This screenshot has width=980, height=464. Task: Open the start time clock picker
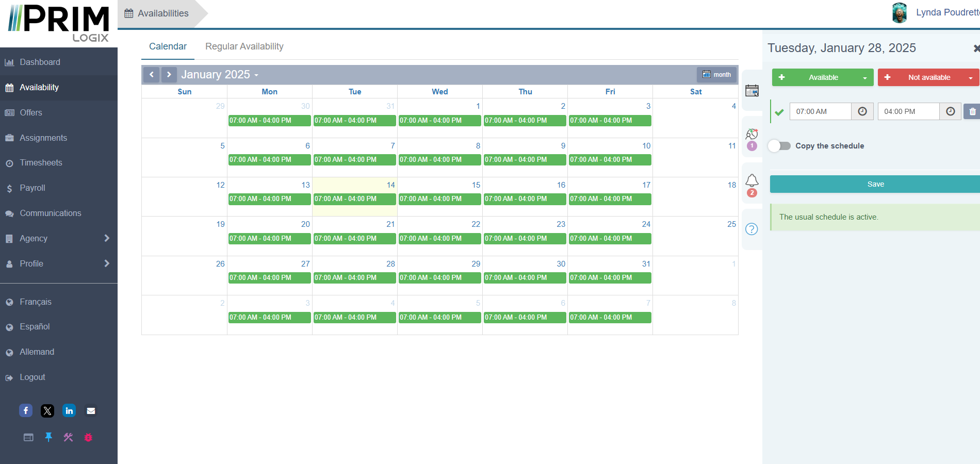pyautogui.click(x=862, y=111)
